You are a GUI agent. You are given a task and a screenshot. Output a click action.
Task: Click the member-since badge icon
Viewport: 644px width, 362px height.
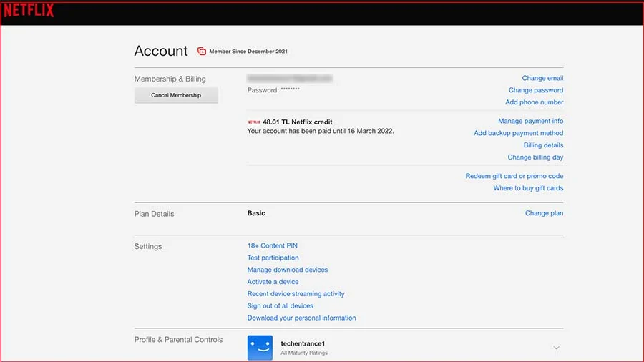[x=202, y=52]
